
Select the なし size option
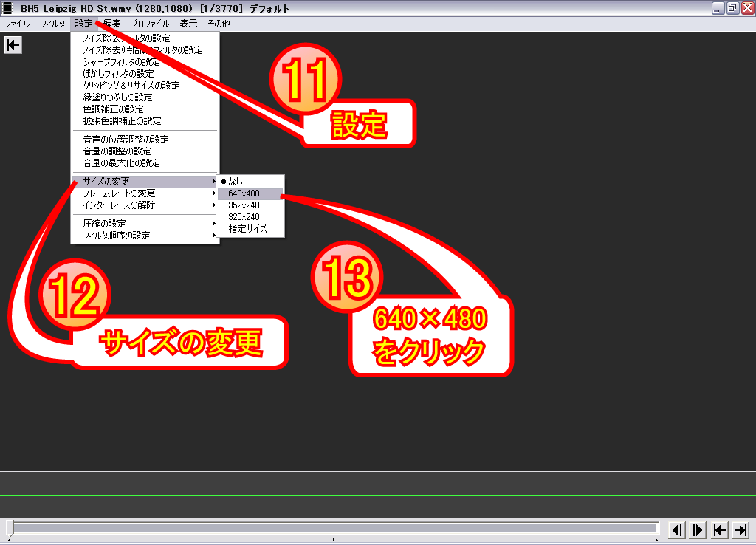236,181
